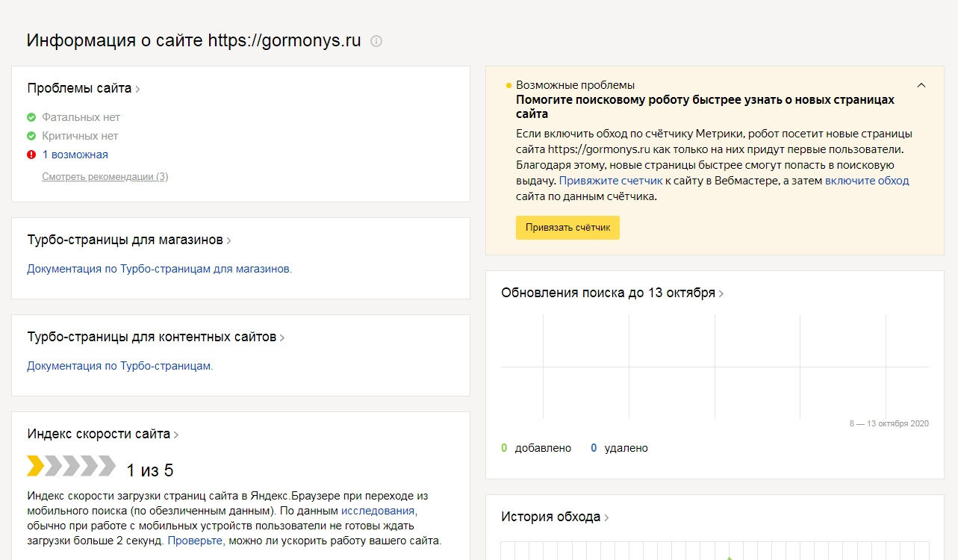
Task: Open the исследования link in speed index text
Action: click(x=378, y=511)
